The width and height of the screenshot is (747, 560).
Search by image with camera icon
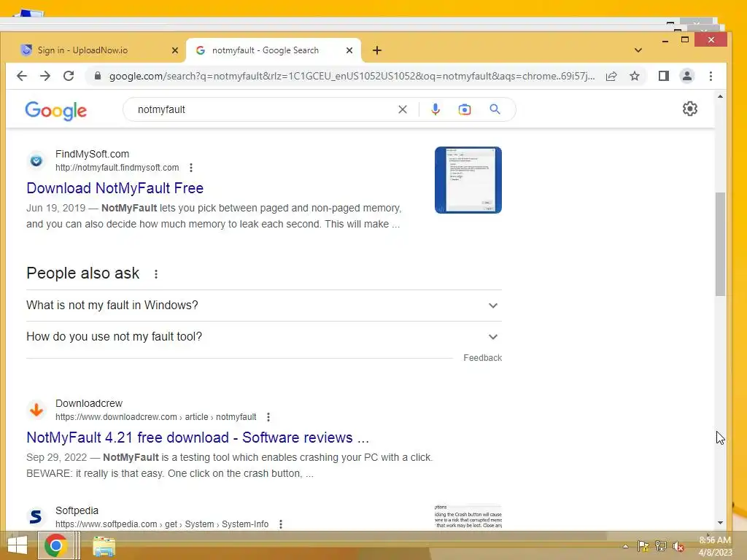point(465,109)
